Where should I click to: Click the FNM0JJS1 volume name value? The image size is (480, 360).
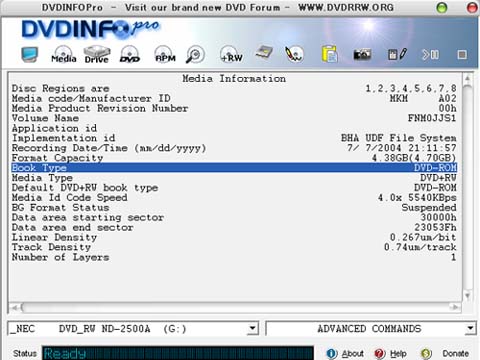(432, 118)
